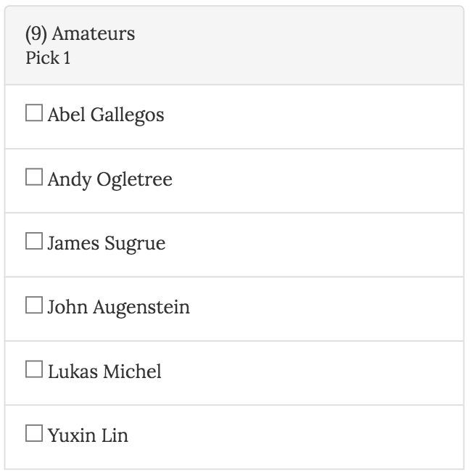Click the Andy Ogletree name text
Image resolution: width=470 pixels, height=476 pixels.
point(110,179)
